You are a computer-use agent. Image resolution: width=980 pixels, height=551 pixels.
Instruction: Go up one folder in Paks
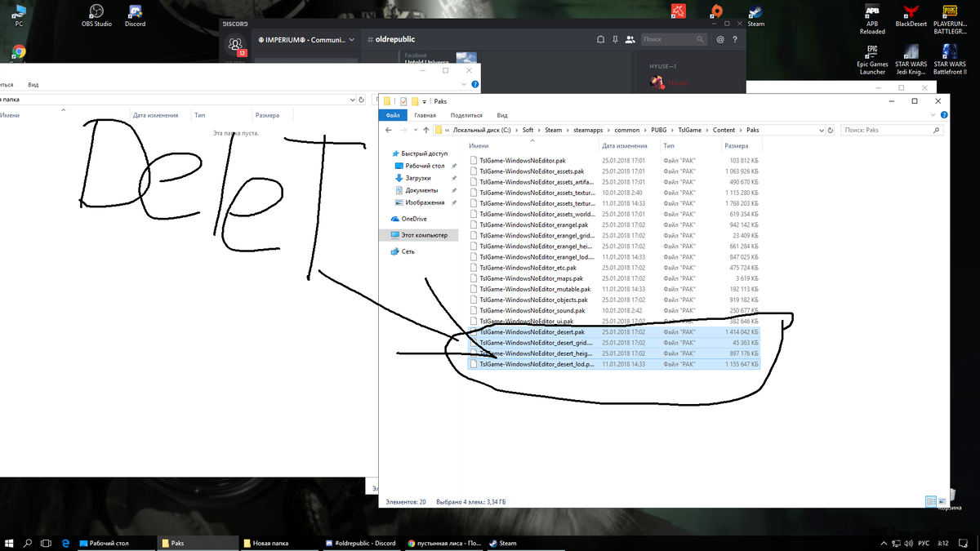pos(426,130)
